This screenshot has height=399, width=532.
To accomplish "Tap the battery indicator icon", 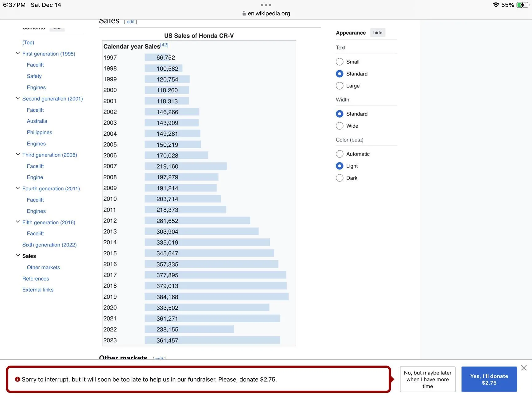I will point(522,5).
